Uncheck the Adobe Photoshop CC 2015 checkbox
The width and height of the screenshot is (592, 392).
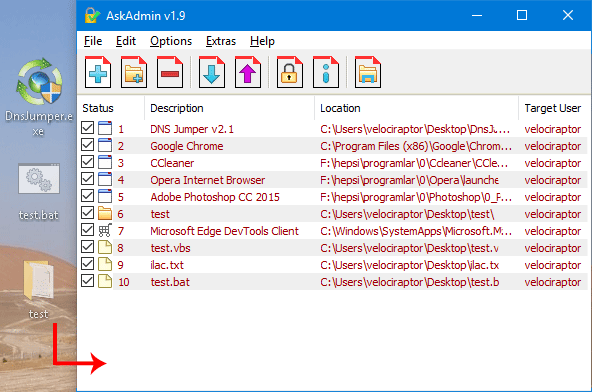88,196
